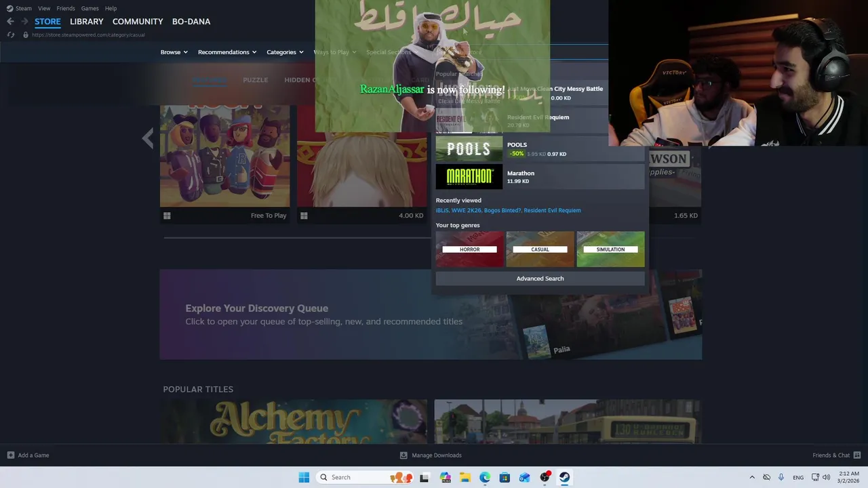This screenshot has height=488, width=868.
Task: Click the Advanced Search button
Action: pos(540,279)
